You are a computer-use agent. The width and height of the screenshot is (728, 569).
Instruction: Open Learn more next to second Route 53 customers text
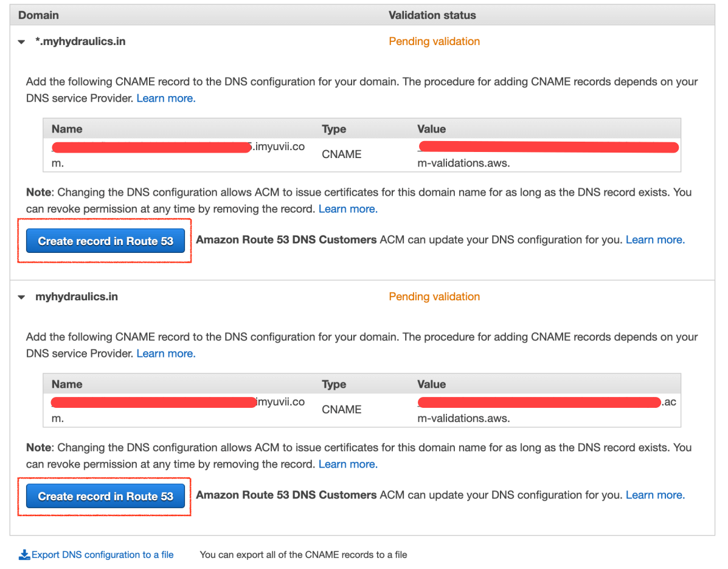pos(655,495)
